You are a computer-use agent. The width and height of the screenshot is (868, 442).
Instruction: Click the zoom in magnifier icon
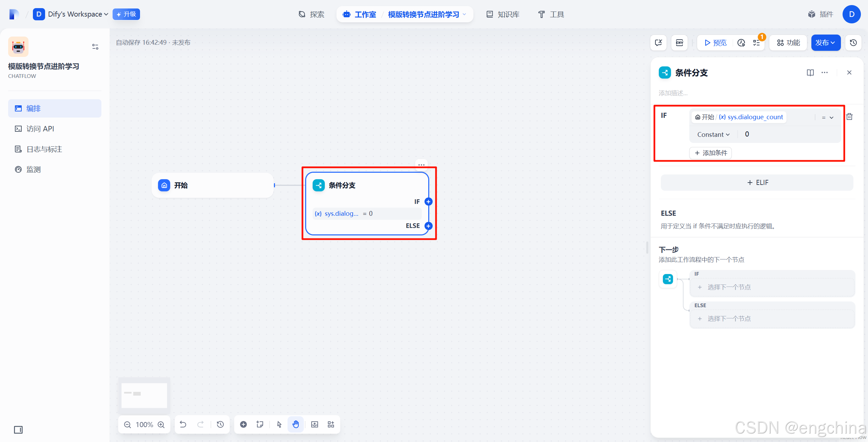161,425
